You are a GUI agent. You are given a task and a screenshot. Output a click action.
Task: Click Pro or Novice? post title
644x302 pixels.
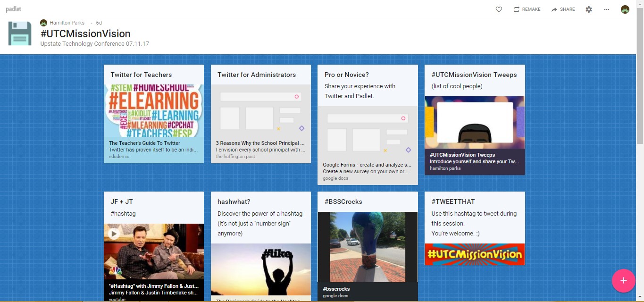(x=347, y=75)
